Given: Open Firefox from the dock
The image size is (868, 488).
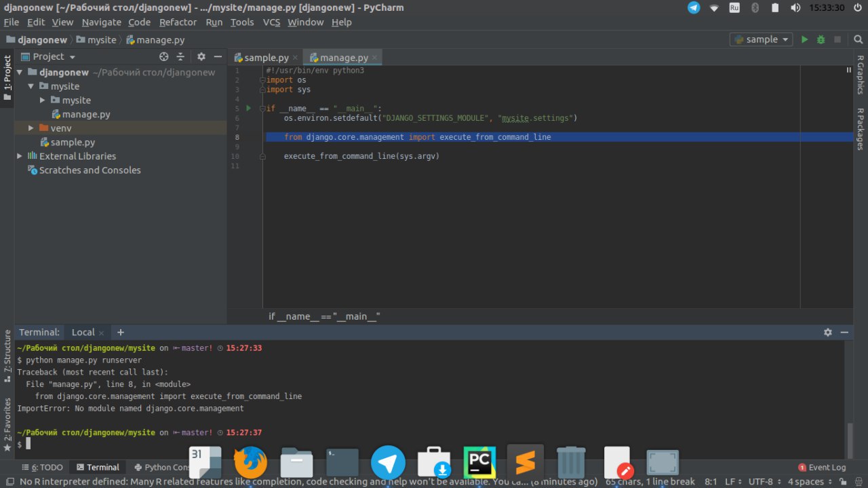Looking at the screenshot, I should [x=250, y=462].
